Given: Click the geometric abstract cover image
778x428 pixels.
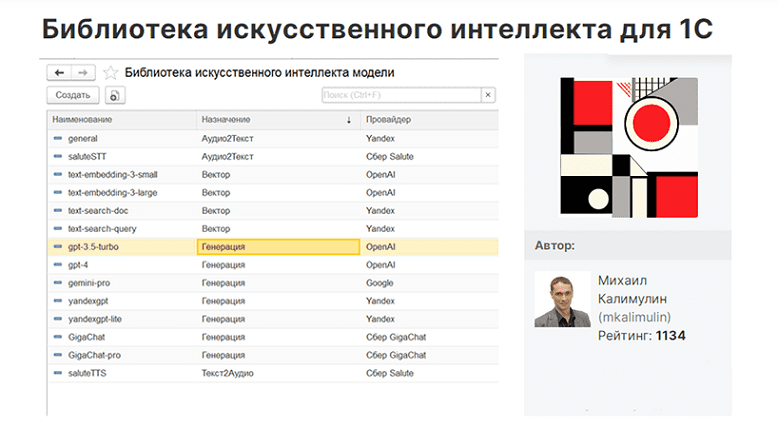Looking at the screenshot, I should [629, 147].
